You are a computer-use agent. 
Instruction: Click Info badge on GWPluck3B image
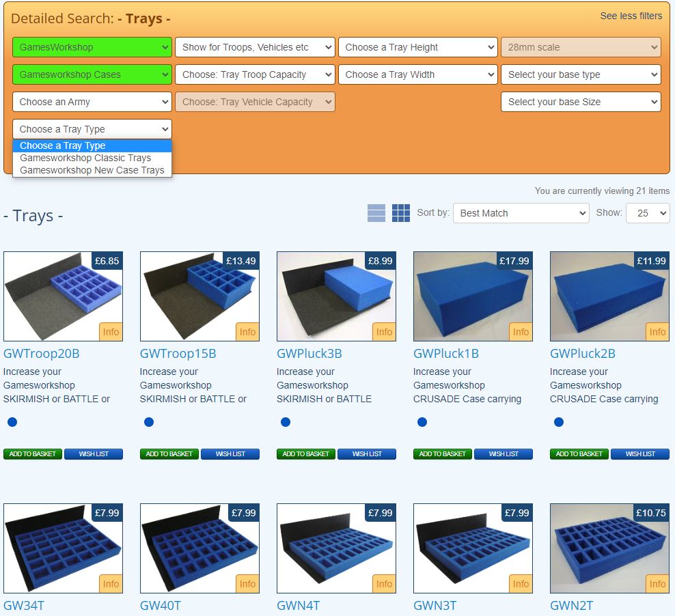click(384, 332)
